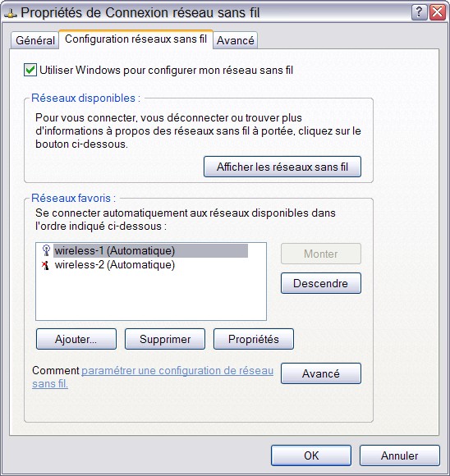Click the Avancé button beside the link
The image size is (450, 476).
(321, 373)
